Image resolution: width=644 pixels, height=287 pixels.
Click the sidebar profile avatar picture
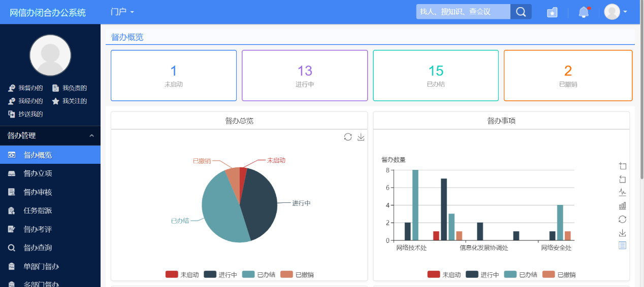click(50, 55)
